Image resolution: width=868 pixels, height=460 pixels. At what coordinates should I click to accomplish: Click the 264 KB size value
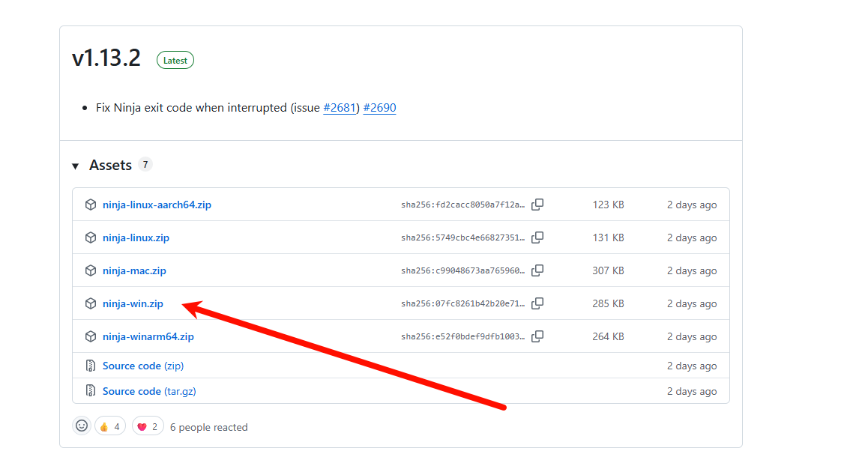pyautogui.click(x=608, y=336)
